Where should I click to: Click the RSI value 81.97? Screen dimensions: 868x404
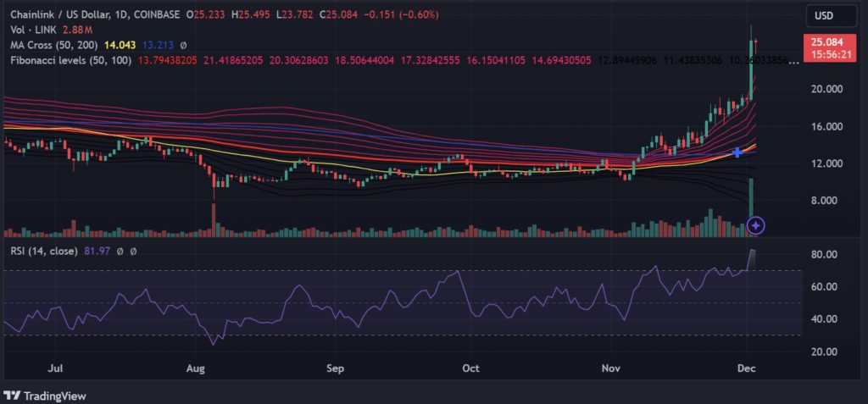pyautogui.click(x=96, y=252)
